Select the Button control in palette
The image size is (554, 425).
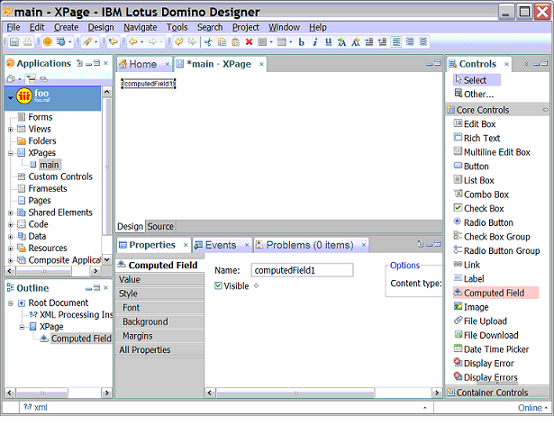point(471,166)
